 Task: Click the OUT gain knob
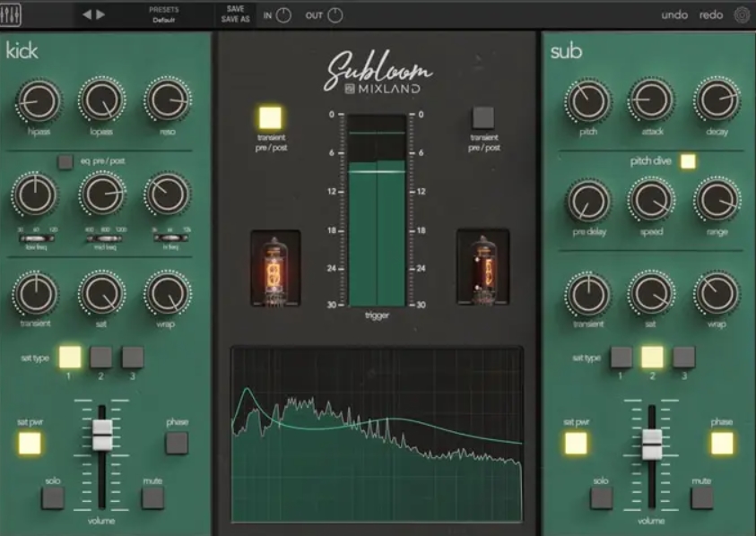pos(335,15)
